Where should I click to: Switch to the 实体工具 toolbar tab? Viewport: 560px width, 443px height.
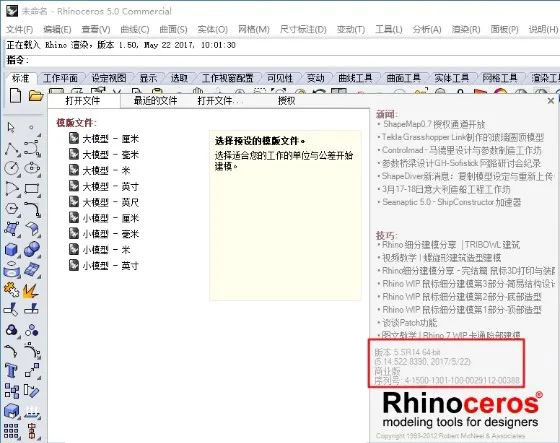click(452, 78)
